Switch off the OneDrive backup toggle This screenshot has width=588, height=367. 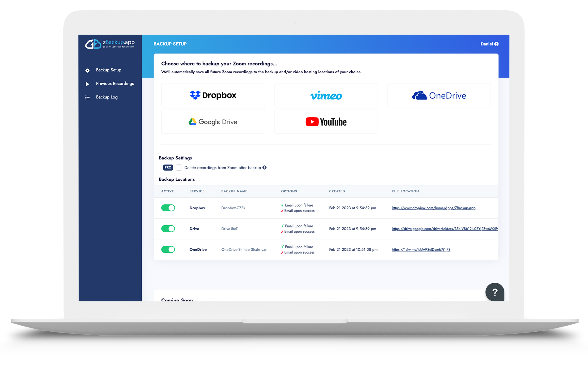click(168, 250)
